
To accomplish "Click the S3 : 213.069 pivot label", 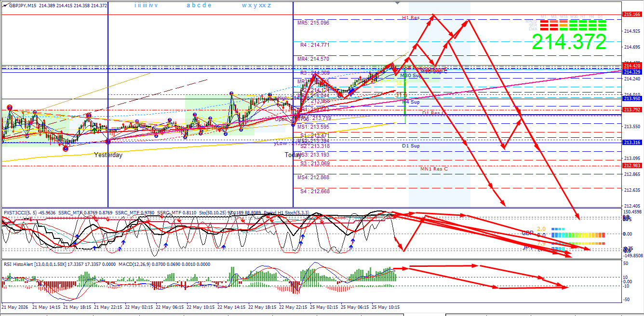I will tap(315, 164).
